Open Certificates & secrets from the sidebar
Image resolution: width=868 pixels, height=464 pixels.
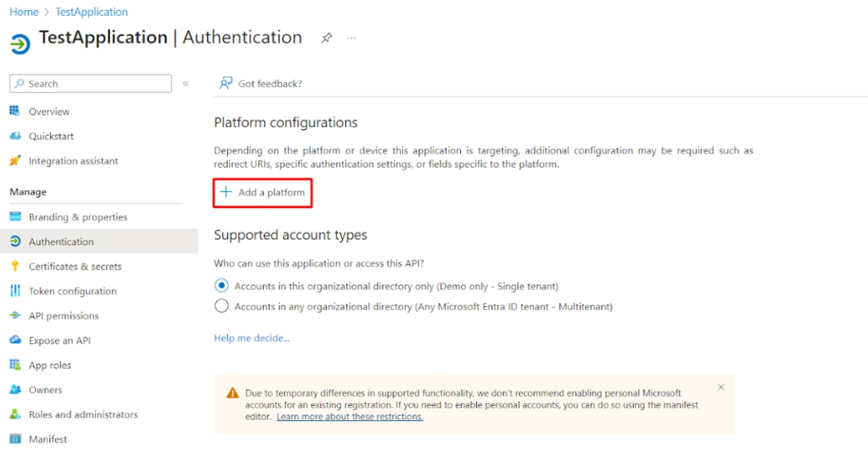[x=74, y=266]
